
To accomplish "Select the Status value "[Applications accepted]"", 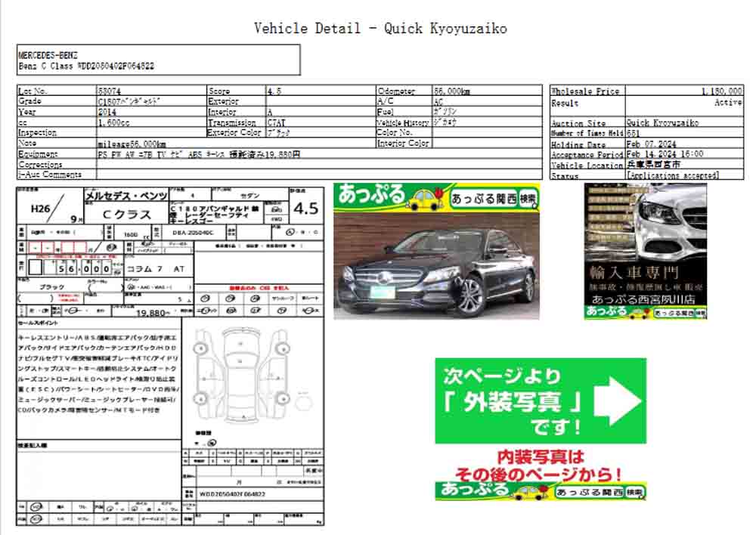I will point(673,175).
